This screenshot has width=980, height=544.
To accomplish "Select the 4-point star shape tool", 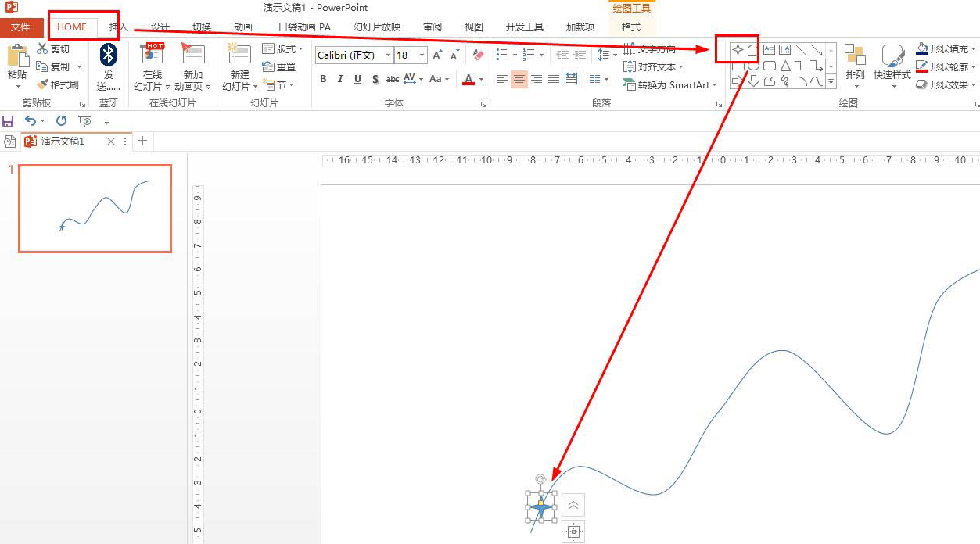I will click(738, 49).
